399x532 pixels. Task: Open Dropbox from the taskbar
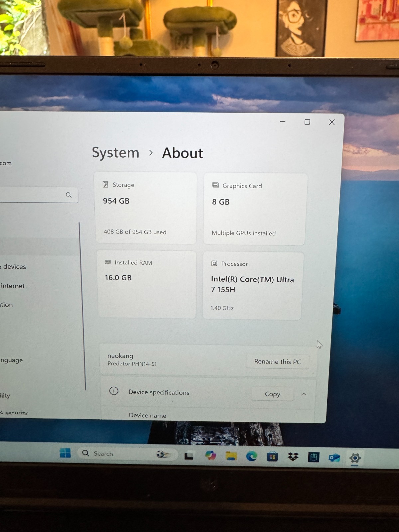click(293, 457)
